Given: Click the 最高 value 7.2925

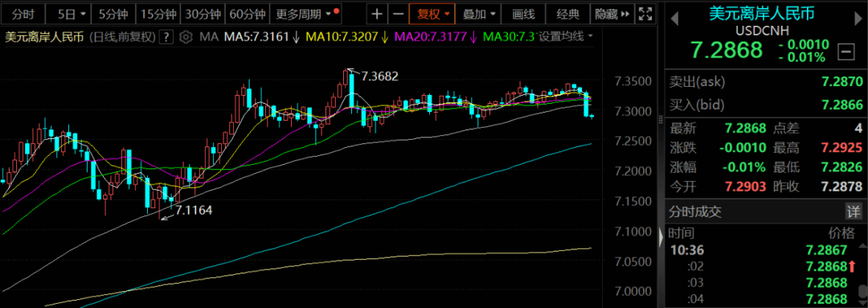Looking at the screenshot, I should coord(842,147).
